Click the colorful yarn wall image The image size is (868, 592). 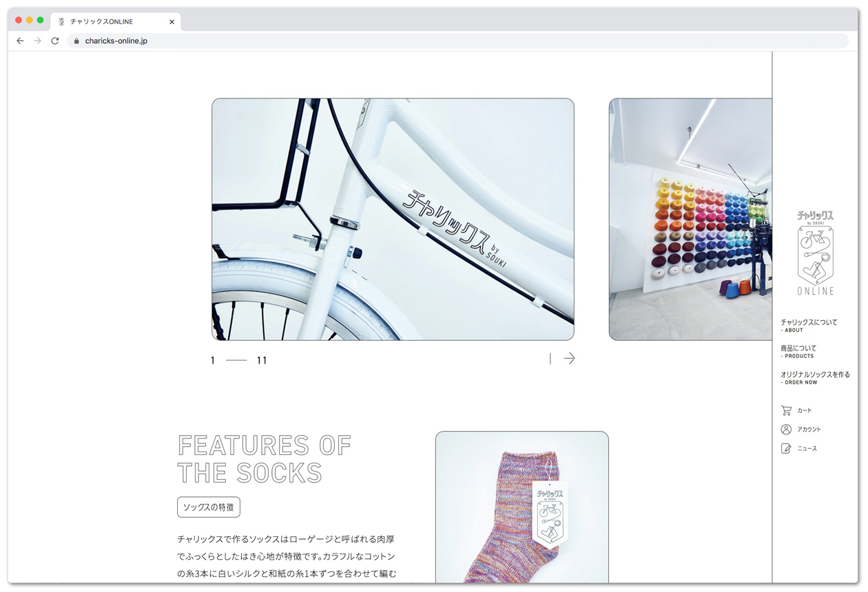(x=690, y=220)
